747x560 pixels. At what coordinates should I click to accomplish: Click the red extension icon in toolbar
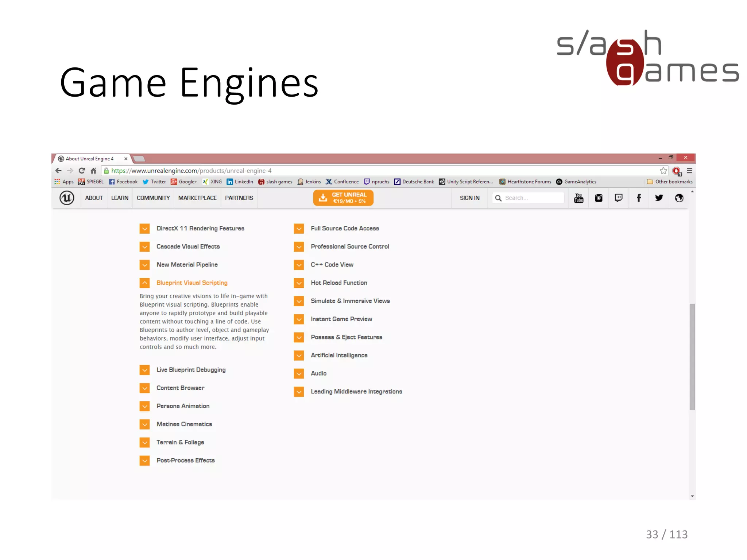677,171
